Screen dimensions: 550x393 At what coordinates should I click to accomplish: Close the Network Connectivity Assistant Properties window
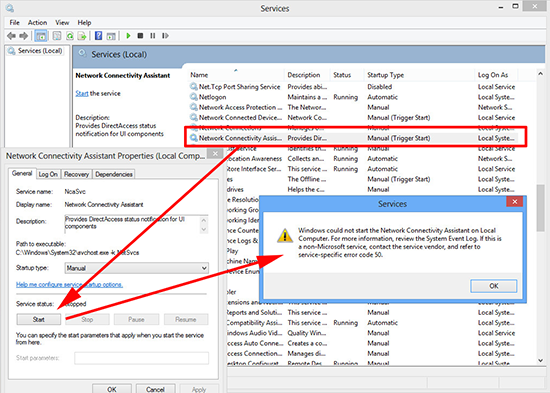coord(215,154)
